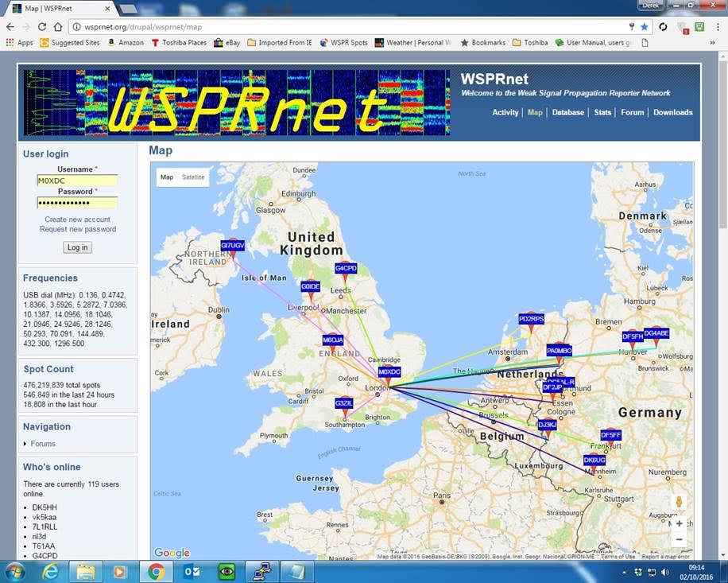Screen dimensions: 728x583
Task: Open the Downloads page
Action: pyautogui.click(x=672, y=112)
